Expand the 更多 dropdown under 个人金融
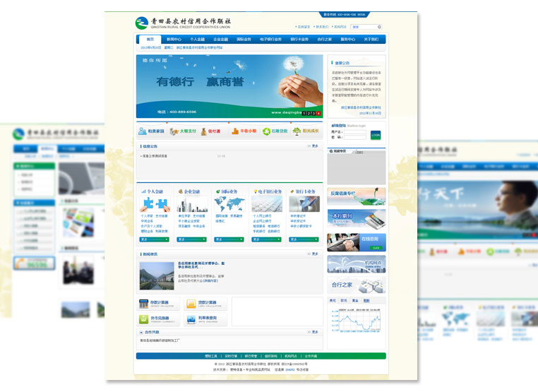Screen dimensions: 538x392 [x=154, y=239]
